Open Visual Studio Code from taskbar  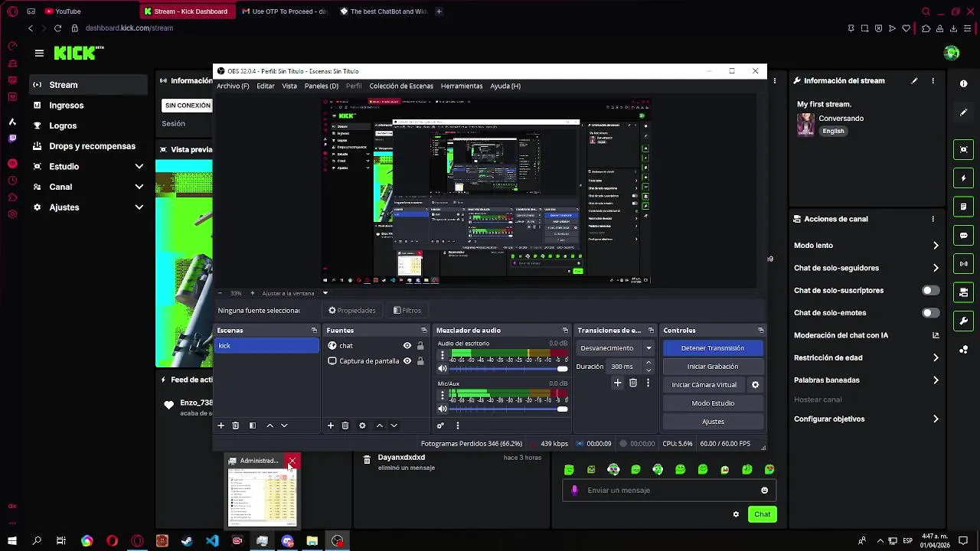(212, 541)
